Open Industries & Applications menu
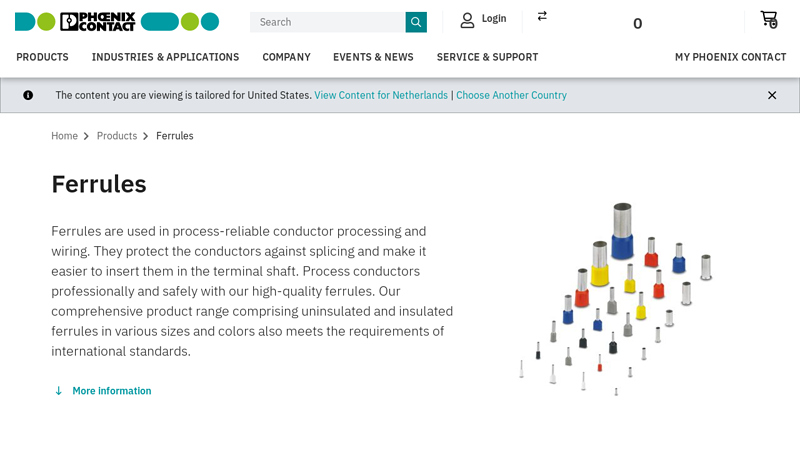The height and width of the screenshot is (450, 800). point(165,57)
